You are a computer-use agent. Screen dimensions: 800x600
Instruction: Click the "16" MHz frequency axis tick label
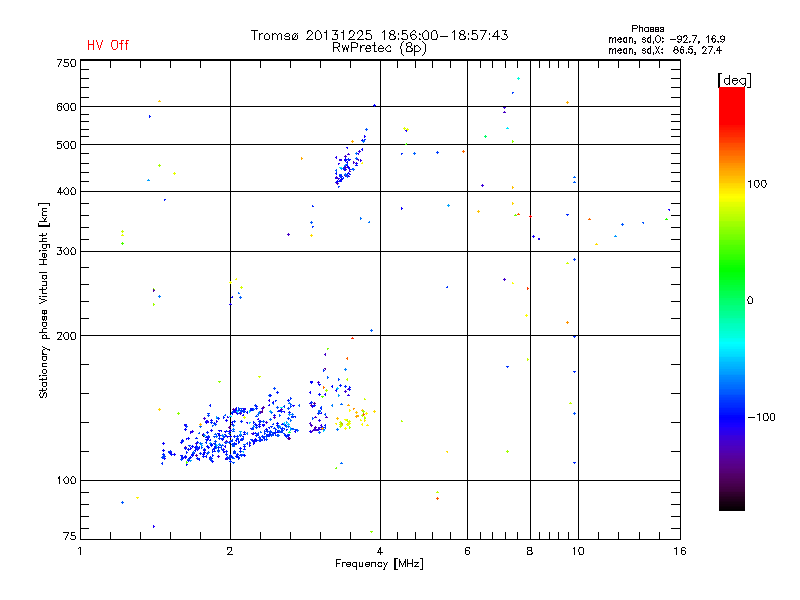click(680, 551)
